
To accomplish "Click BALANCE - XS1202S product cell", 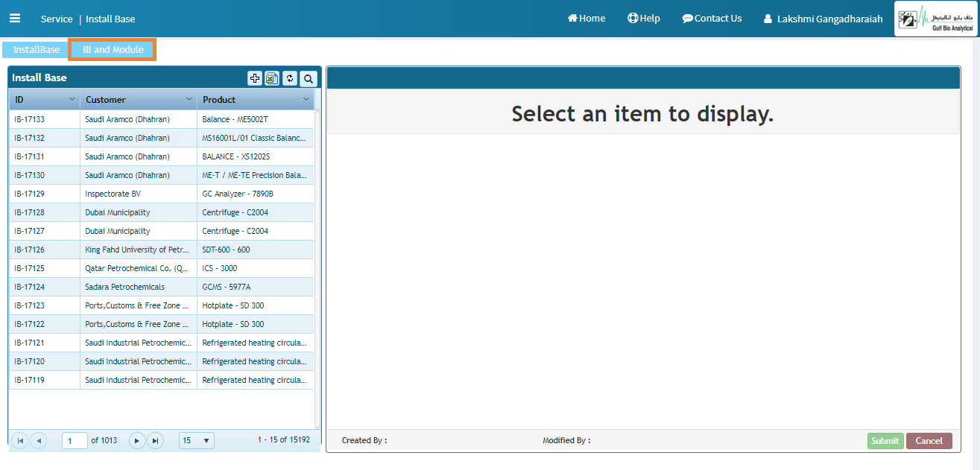I will coord(256,156).
